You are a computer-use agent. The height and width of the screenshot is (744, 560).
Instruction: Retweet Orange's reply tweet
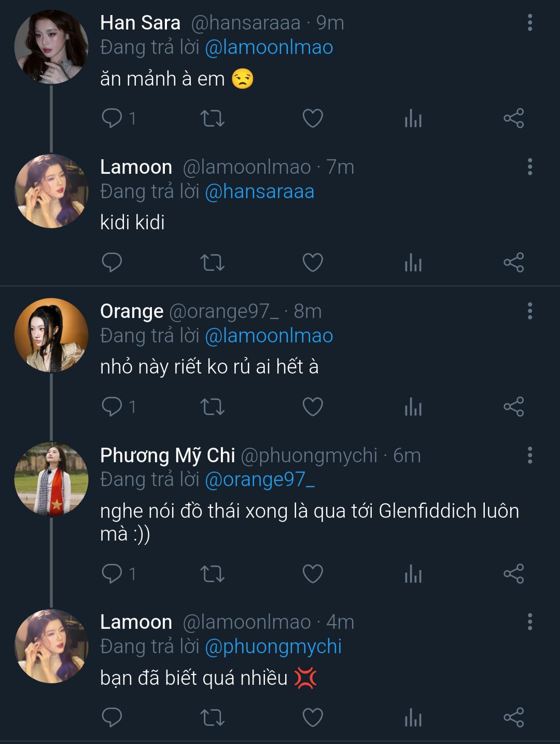[x=212, y=407]
